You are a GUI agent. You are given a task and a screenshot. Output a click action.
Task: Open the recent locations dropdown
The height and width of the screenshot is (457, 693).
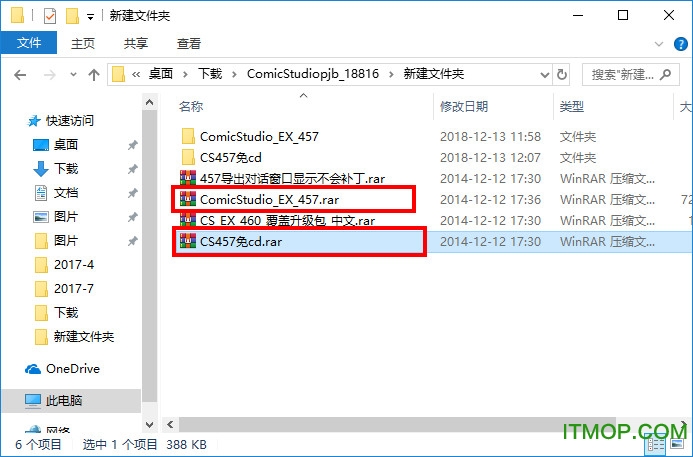[x=73, y=75]
